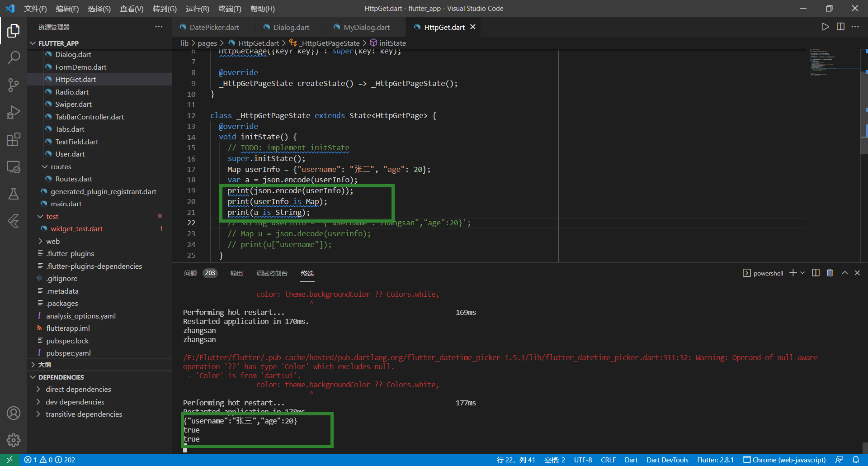
Task: Click the feedback icon in status bar
Action: [x=839, y=460]
